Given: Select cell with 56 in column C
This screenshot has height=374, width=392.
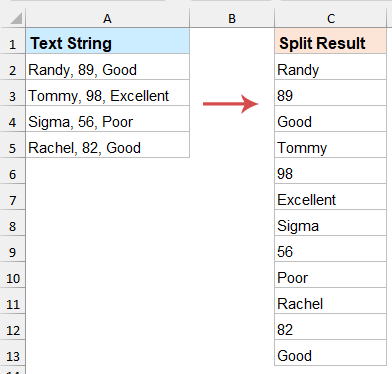Looking at the screenshot, I should 330,249.
